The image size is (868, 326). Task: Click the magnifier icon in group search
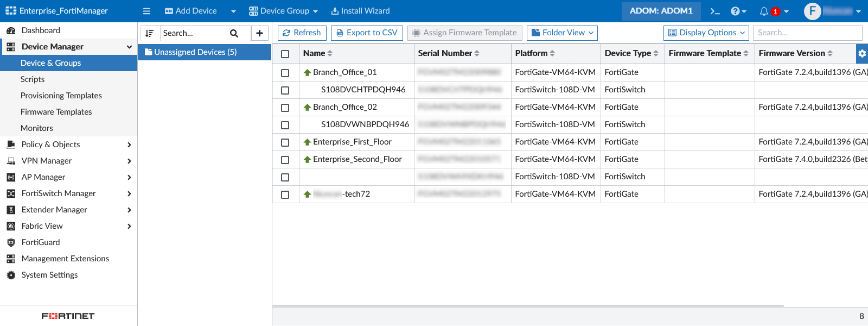click(234, 33)
